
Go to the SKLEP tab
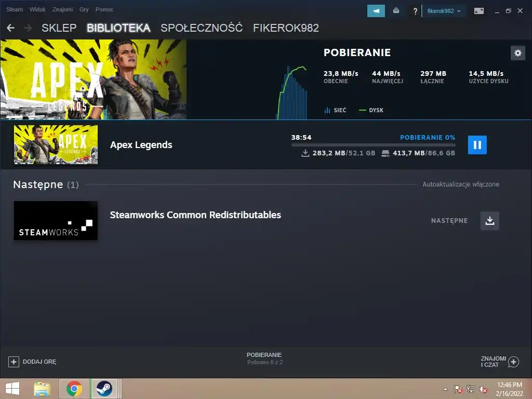coord(59,28)
